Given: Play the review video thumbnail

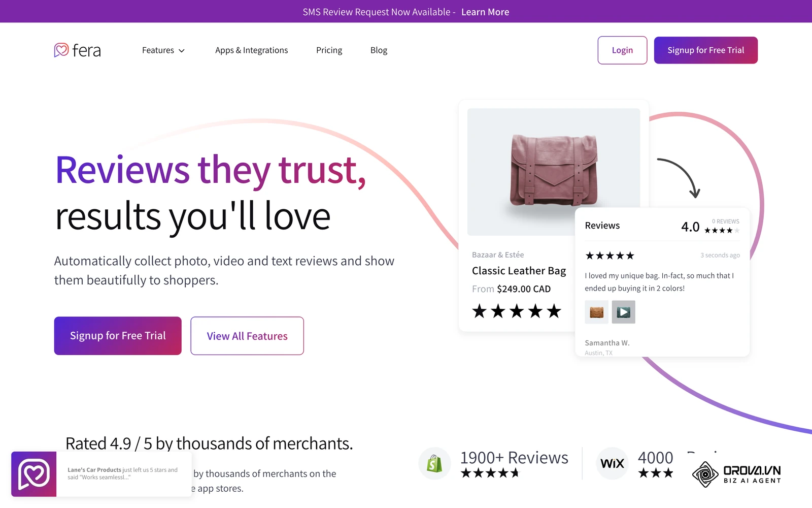Looking at the screenshot, I should coord(623,312).
